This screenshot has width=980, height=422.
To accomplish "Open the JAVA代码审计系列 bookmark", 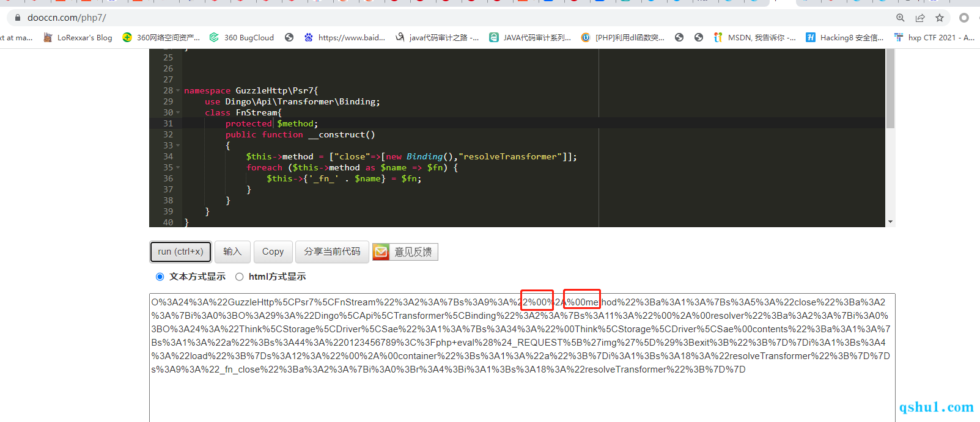I will pyautogui.click(x=530, y=37).
